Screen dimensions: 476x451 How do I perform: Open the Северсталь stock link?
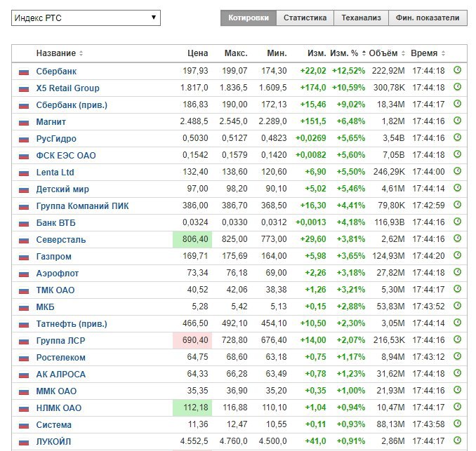(61, 240)
